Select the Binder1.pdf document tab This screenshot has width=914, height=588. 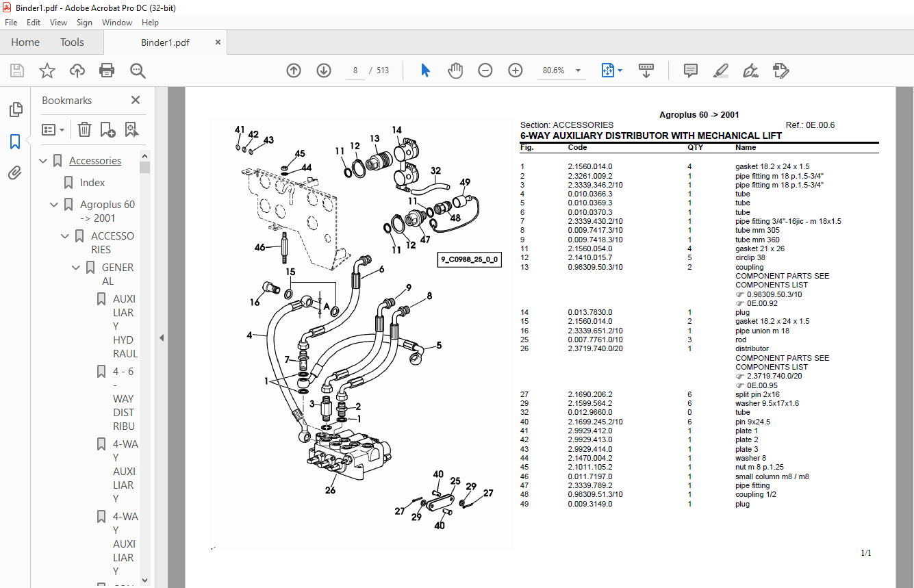tap(165, 42)
